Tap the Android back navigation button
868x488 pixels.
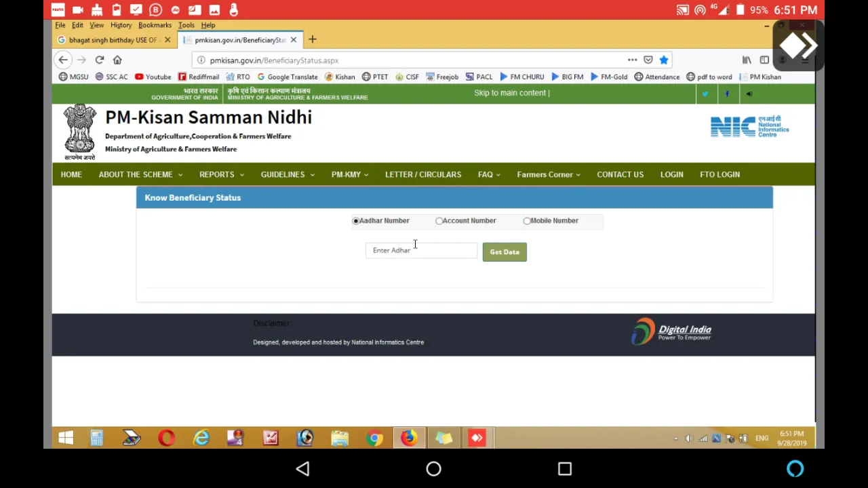pyautogui.click(x=303, y=469)
